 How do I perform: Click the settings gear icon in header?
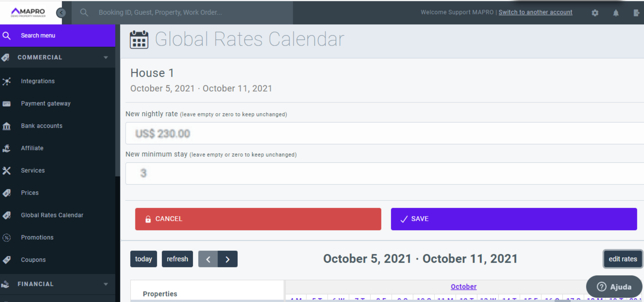(595, 13)
